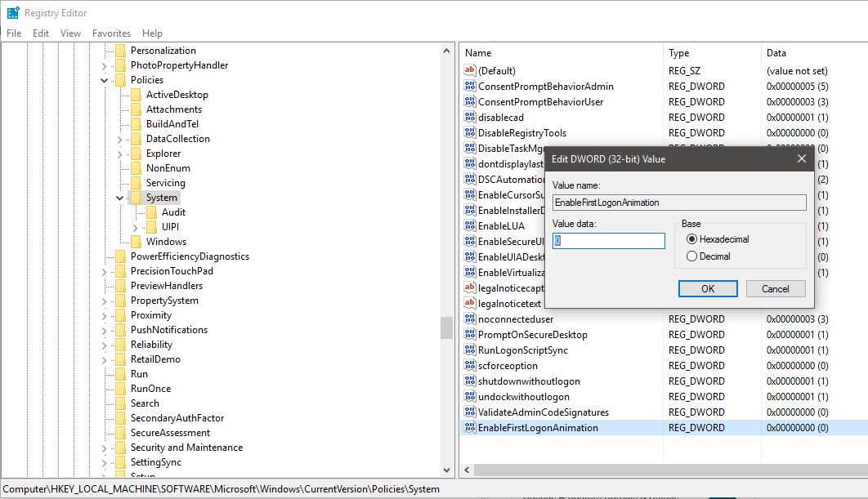Click the shutdownwithoutlogon DWORD icon

coord(469,381)
